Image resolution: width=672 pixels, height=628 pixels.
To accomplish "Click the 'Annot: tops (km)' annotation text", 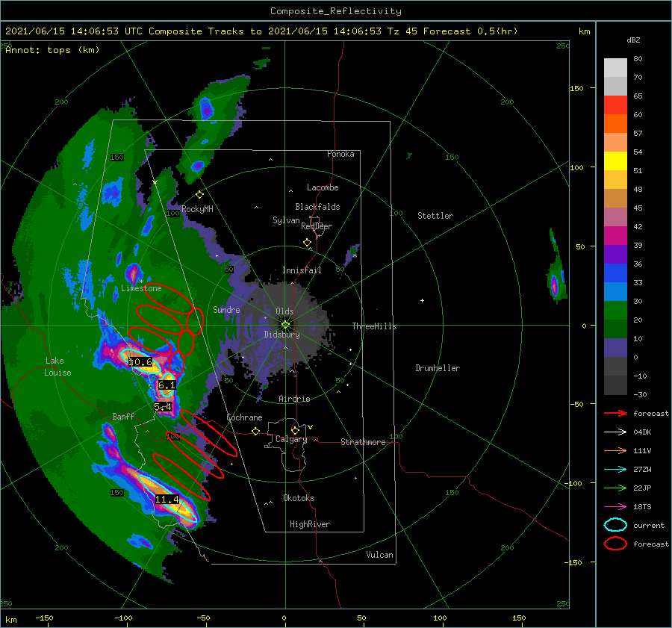I will coord(52,50).
